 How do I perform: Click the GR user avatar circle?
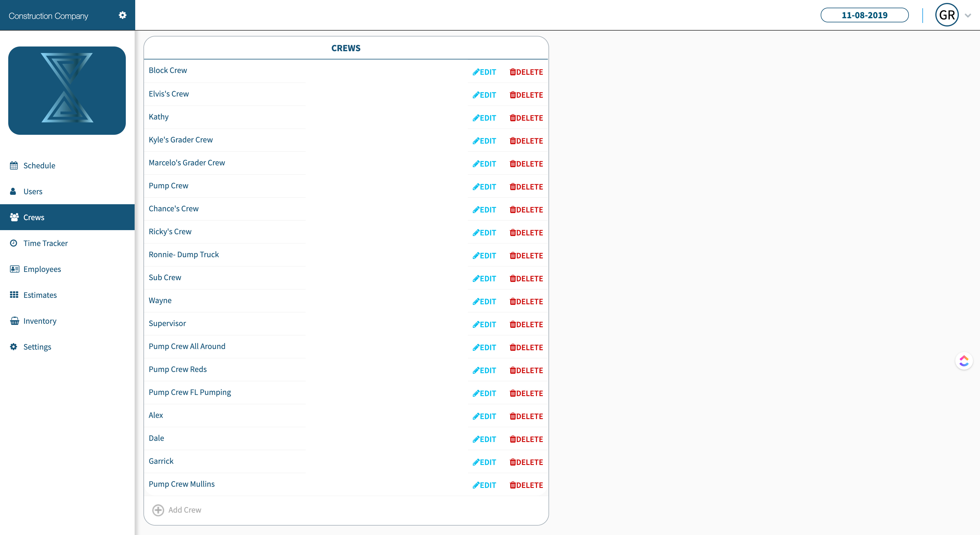pyautogui.click(x=946, y=15)
